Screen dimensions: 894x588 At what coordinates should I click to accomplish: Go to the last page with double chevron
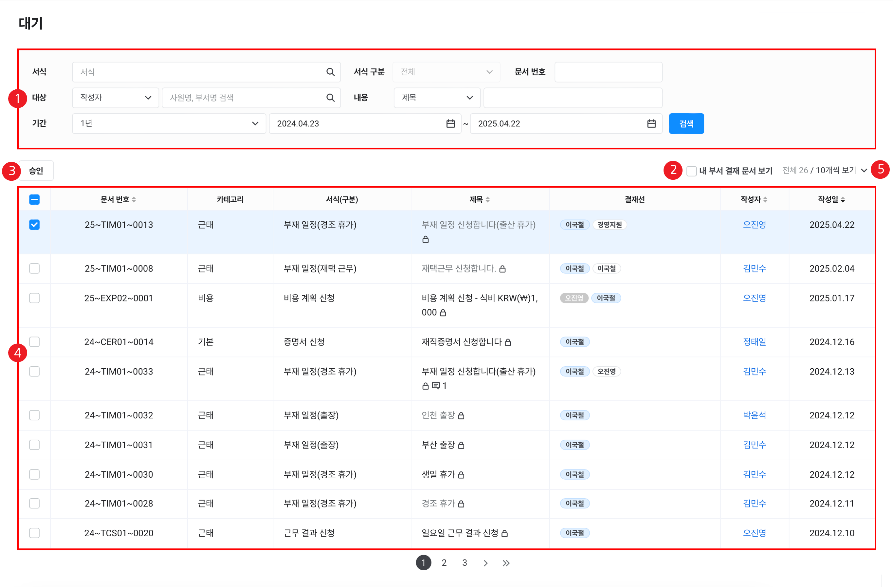point(506,563)
